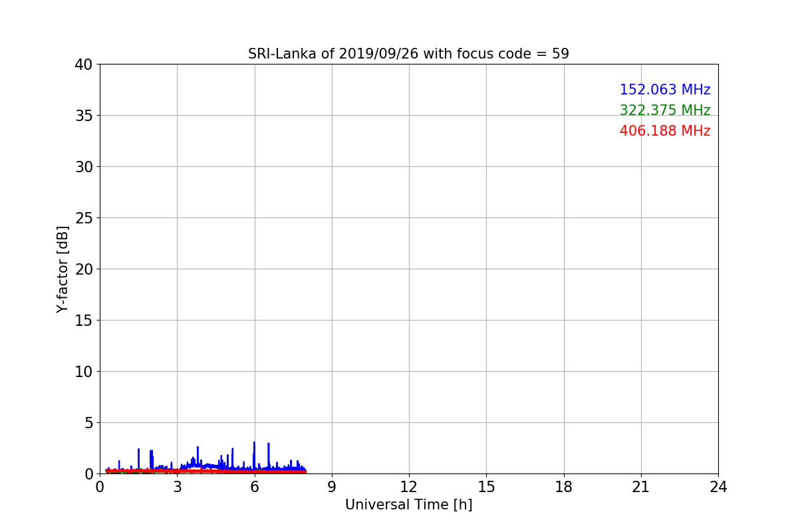Click the y-axis tick label 5
Viewport: 798px width, 532px height.
click(88, 423)
